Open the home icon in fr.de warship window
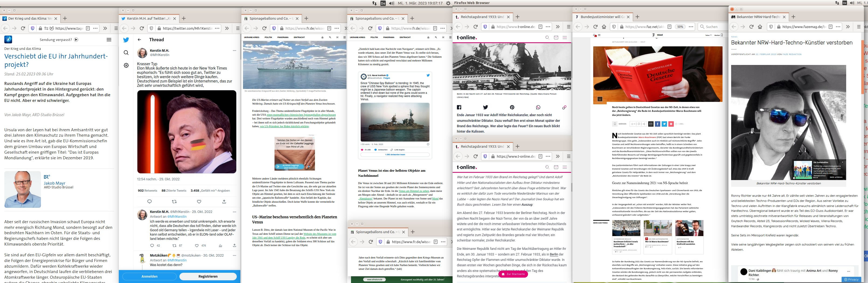The image size is (868, 283). (x=322, y=37)
